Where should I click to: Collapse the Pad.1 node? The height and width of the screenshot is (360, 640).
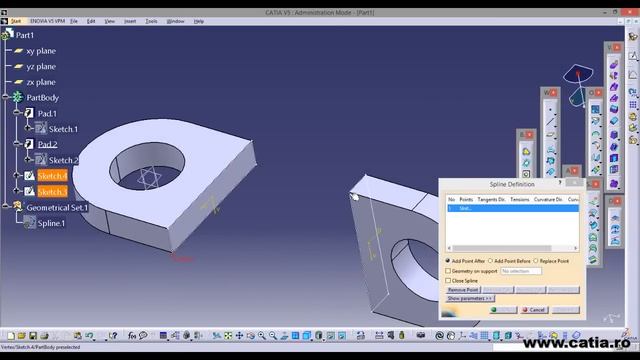[16, 112]
